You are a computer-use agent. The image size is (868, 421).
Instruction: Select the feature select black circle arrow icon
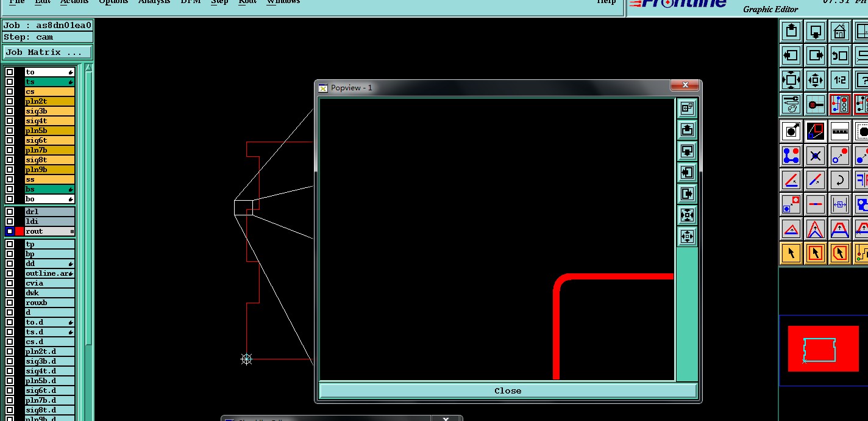click(x=791, y=131)
